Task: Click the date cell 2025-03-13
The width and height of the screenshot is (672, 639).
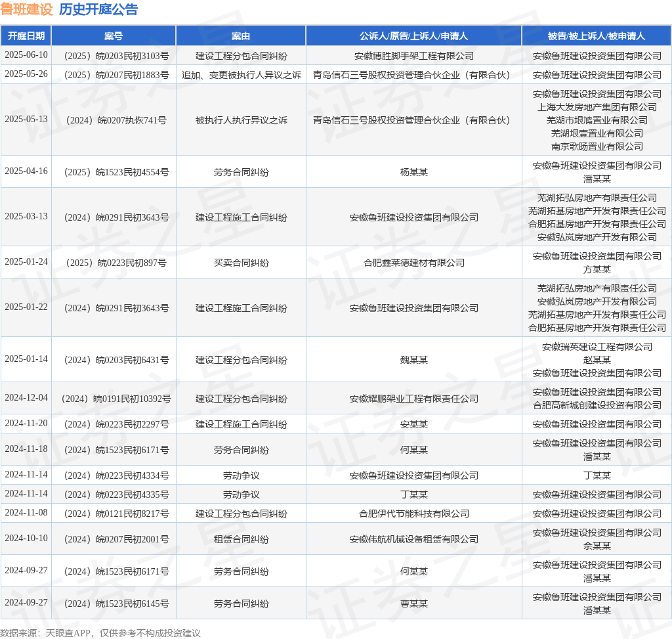Action: 26,217
